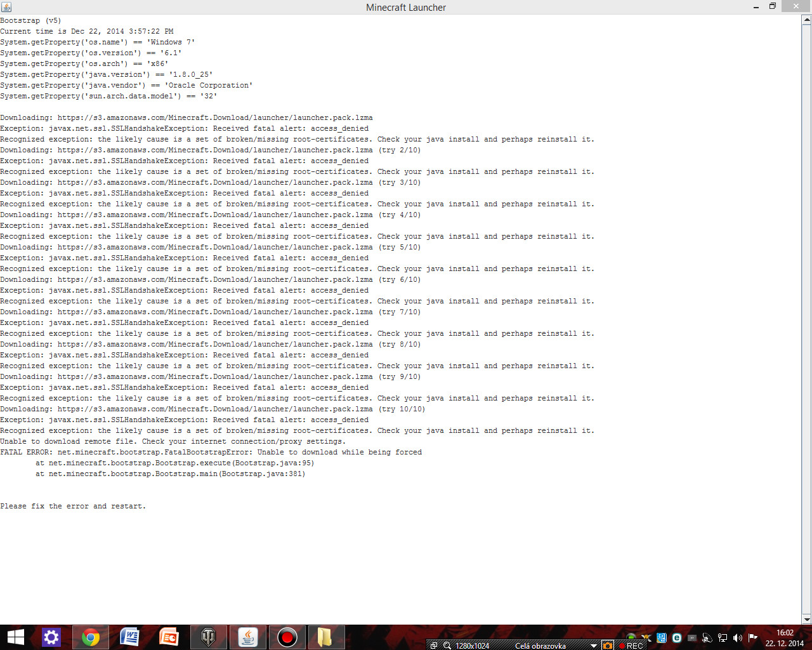Click the java.vendor 'Oracle Corporation' line

pyautogui.click(x=127, y=85)
